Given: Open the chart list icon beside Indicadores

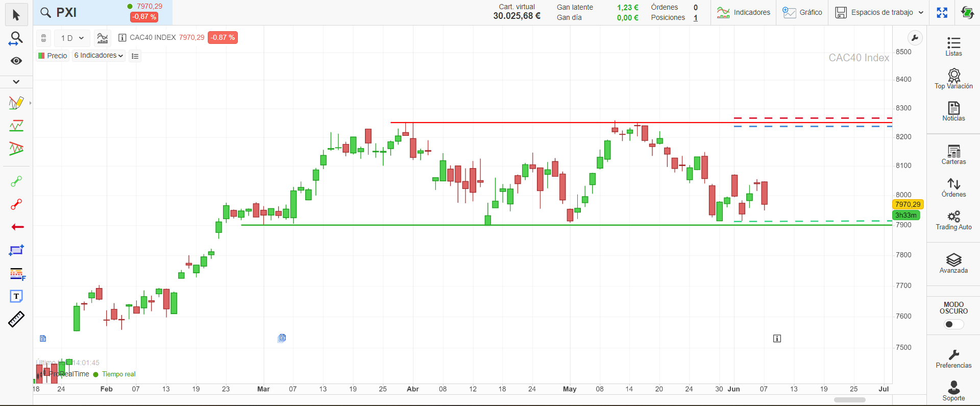Looking at the screenshot, I should coord(135,56).
